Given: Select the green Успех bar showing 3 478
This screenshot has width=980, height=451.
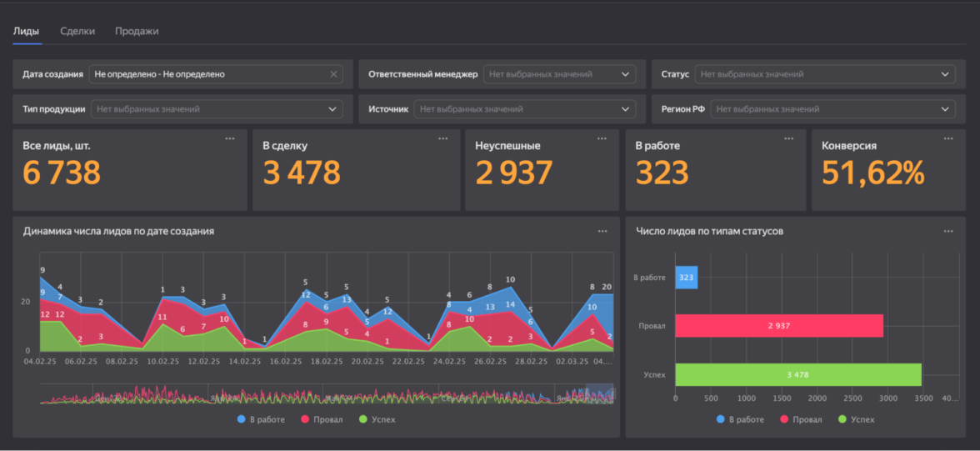Looking at the screenshot, I should point(797,374).
